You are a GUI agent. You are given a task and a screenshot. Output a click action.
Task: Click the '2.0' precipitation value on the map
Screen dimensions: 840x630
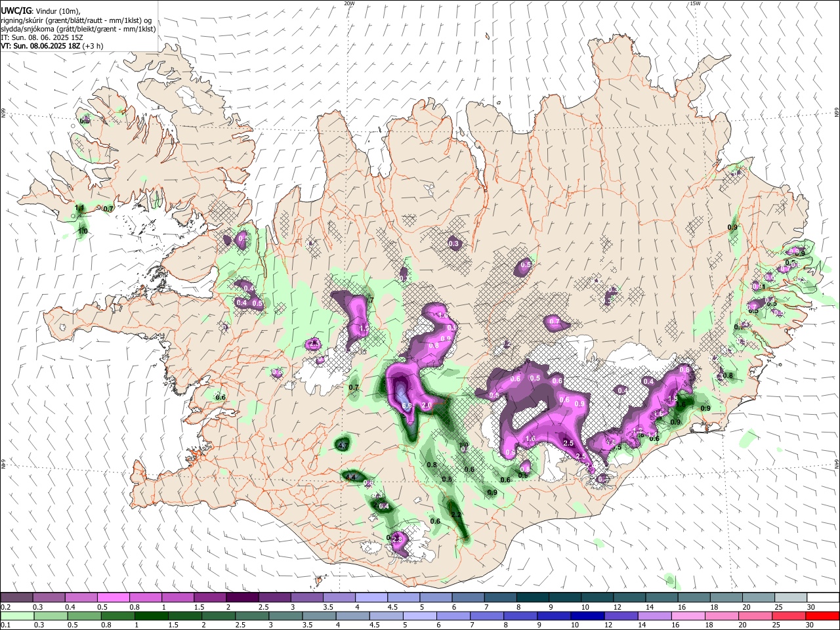[x=426, y=406]
